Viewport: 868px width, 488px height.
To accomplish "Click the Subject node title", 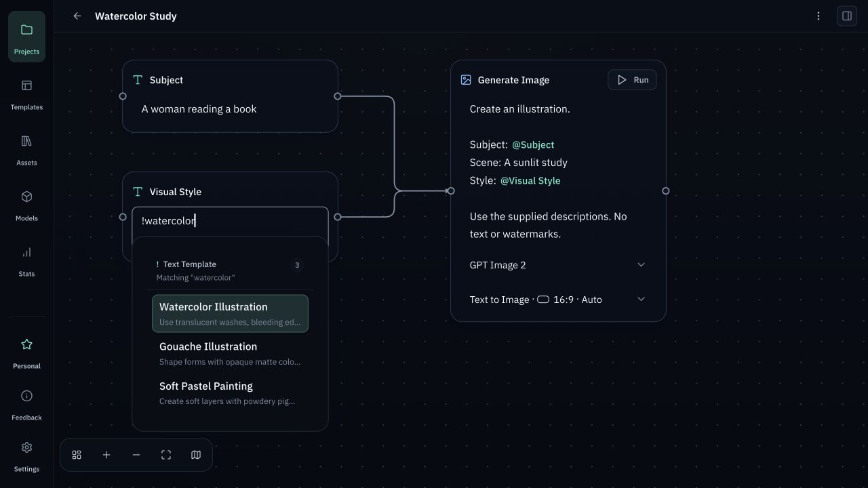I will pos(166,80).
